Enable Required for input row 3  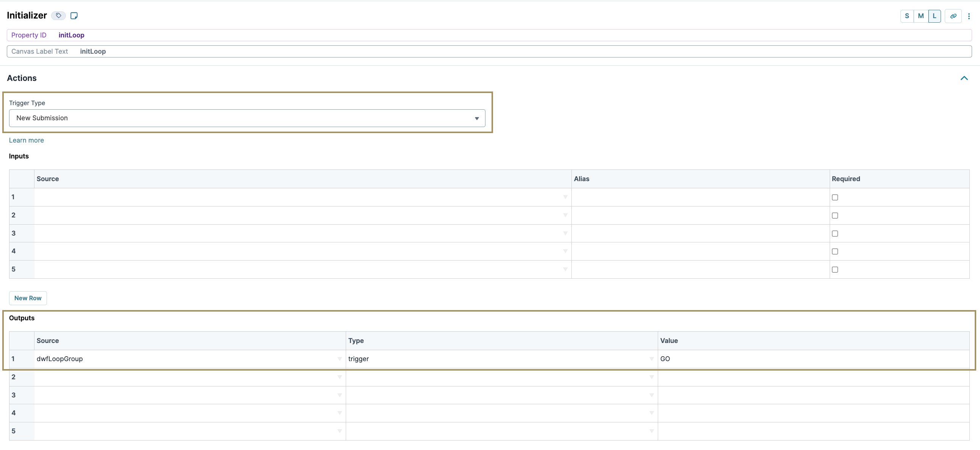pos(835,233)
